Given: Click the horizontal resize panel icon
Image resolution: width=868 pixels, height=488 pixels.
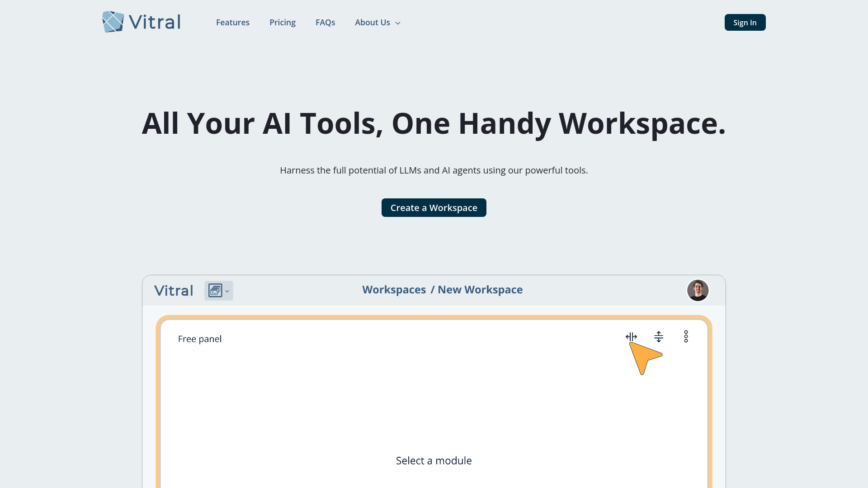Looking at the screenshot, I should (x=631, y=336).
